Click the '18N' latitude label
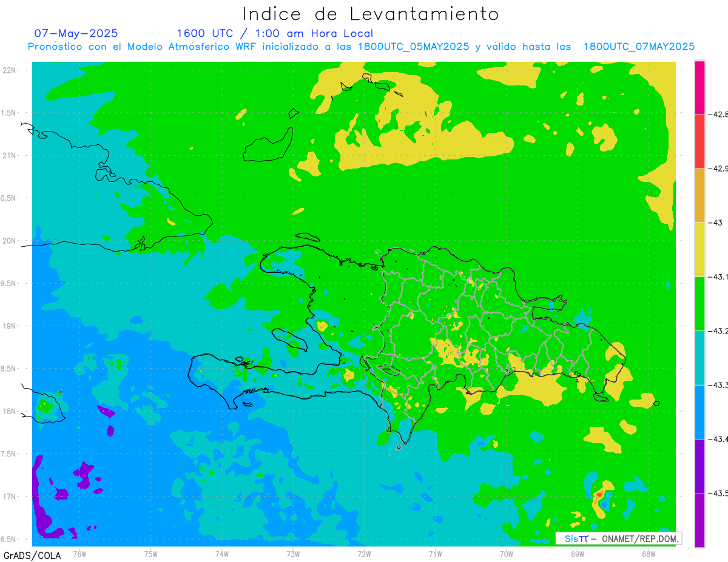The width and height of the screenshot is (728, 562). click(x=10, y=411)
